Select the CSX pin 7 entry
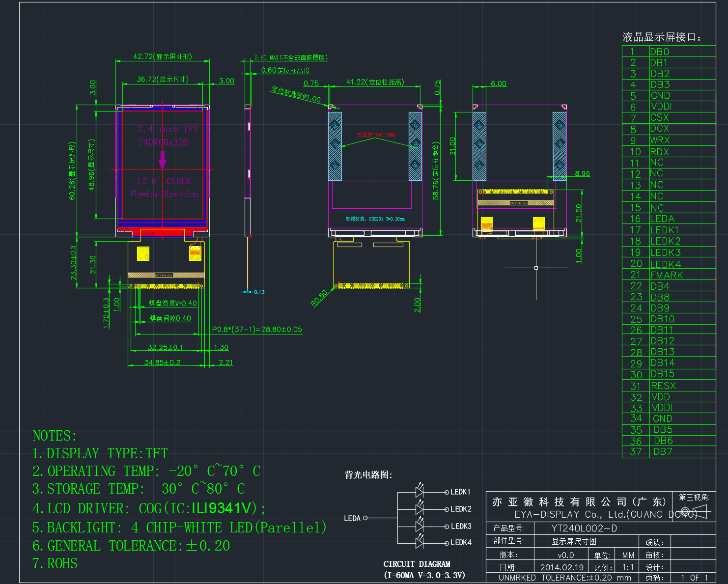 click(x=660, y=117)
